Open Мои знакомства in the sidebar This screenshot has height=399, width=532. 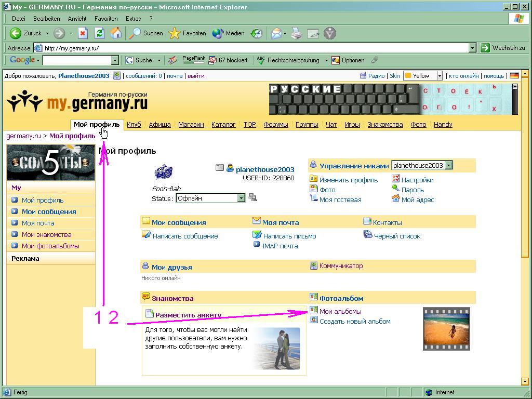tap(46, 234)
